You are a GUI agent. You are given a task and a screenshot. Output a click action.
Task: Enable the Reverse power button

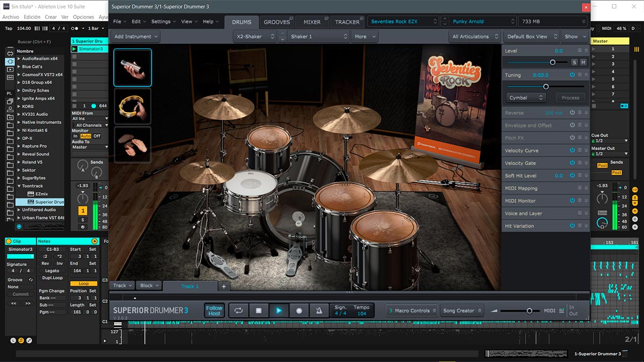point(572,113)
